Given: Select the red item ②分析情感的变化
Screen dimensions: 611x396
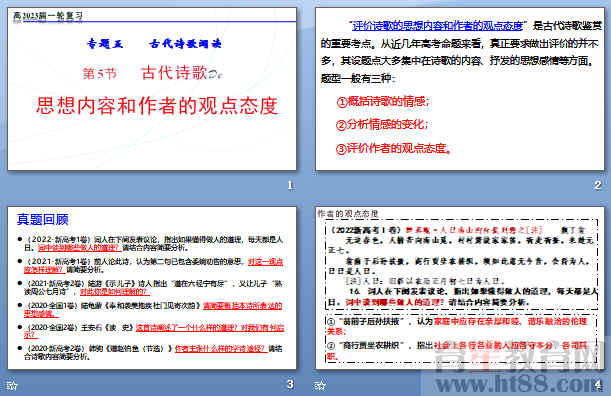Looking at the screenshot, I should click(x=381, y=125).
